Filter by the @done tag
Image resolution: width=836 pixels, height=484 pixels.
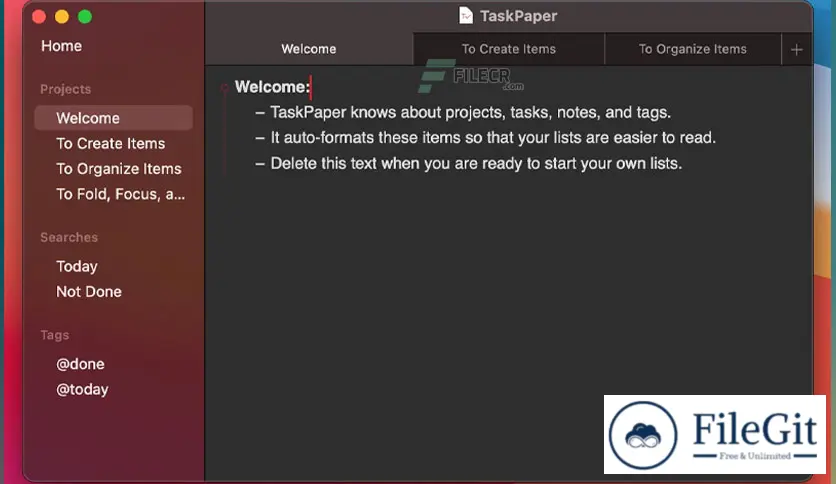click(x=81, y=364)
